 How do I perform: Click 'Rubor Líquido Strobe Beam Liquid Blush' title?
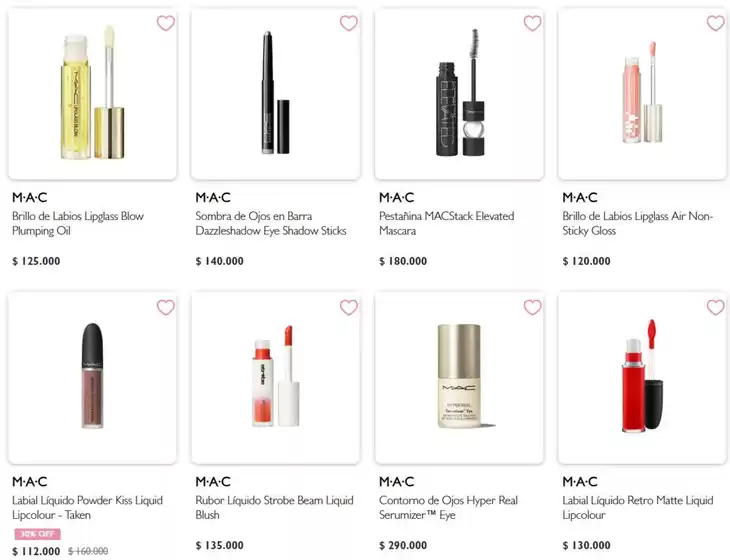[x=274, y=507]
